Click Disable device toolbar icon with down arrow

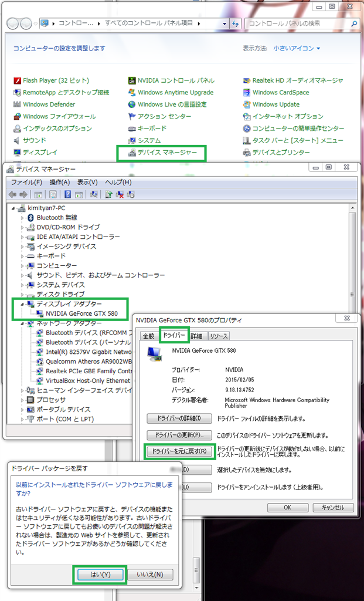pos(131,194)
